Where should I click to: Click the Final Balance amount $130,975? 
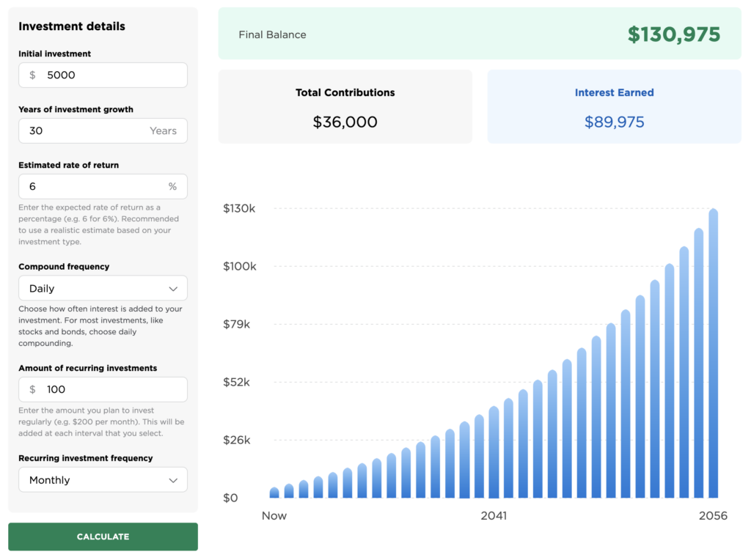tap(673, 34)
